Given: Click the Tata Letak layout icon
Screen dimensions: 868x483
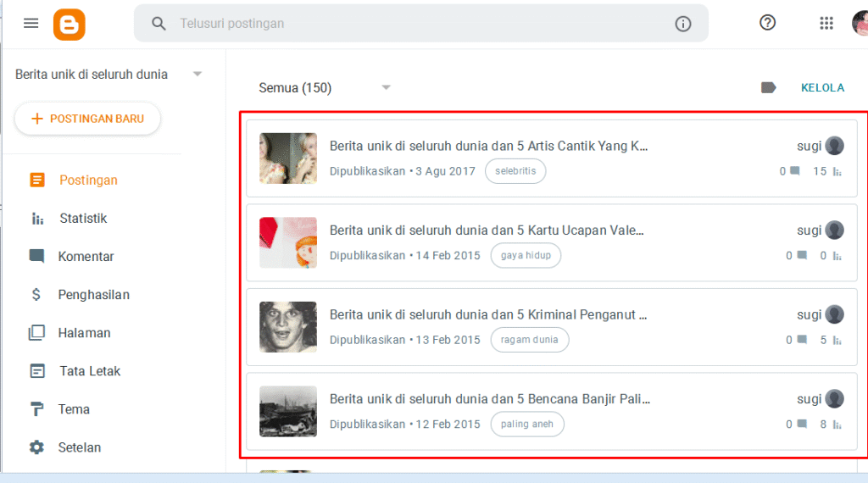Looking at the screenshot, I should tap(37, 370).
